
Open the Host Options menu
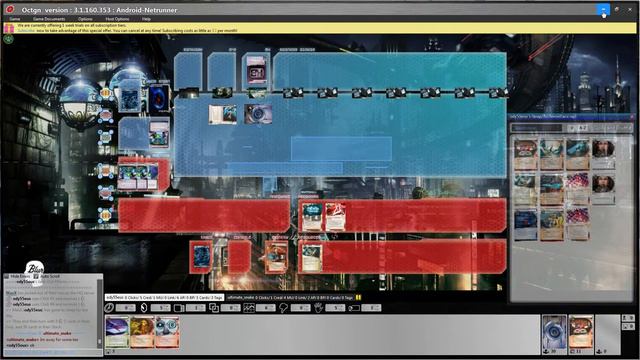117,19
